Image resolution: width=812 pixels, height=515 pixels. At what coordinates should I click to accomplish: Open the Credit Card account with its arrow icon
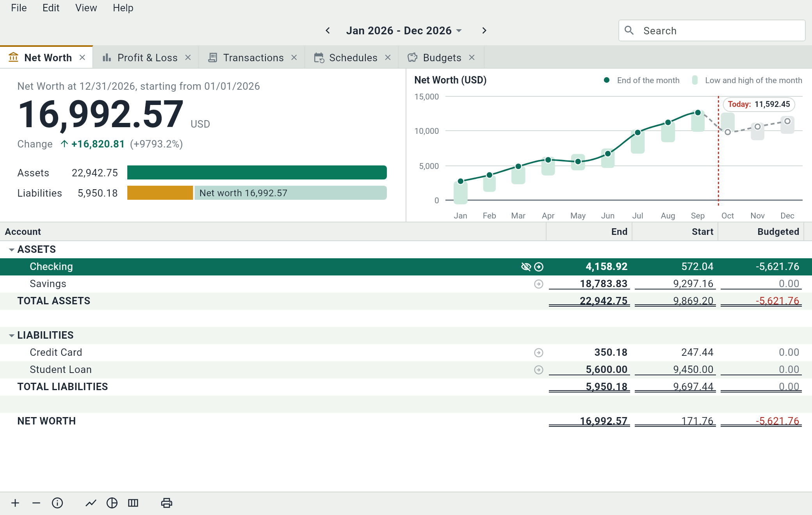click(x=539, y=353)
